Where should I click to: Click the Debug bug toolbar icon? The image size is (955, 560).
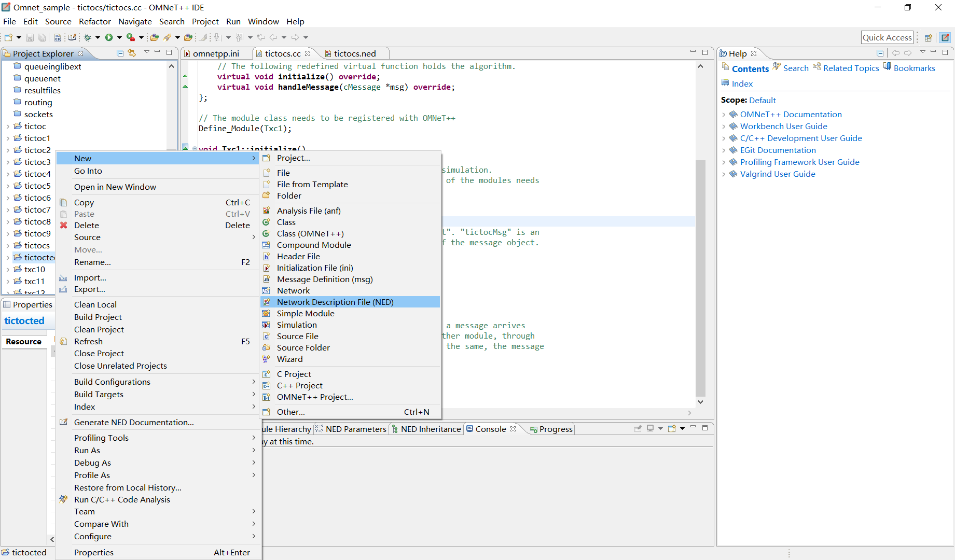(88, 37)
